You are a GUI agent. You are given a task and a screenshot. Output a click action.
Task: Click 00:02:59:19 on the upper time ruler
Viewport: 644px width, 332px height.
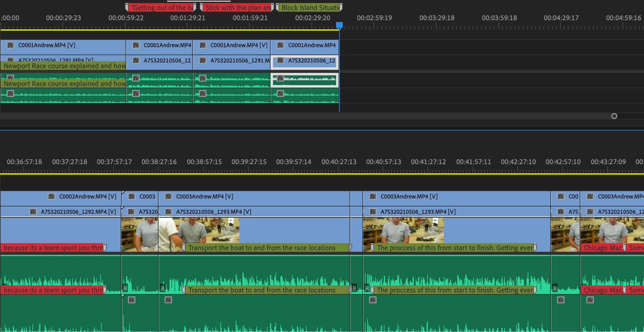(374, 18)
